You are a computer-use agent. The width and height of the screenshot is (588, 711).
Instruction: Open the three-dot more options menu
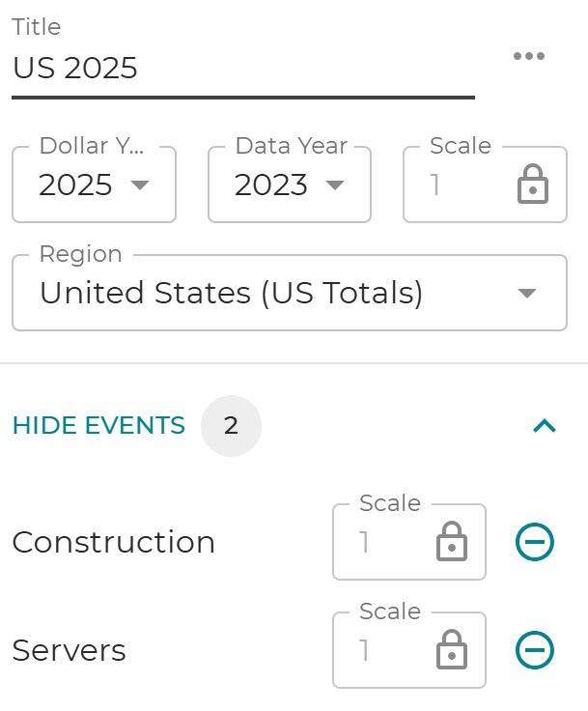pyautogui.click(x=528, y=56)
